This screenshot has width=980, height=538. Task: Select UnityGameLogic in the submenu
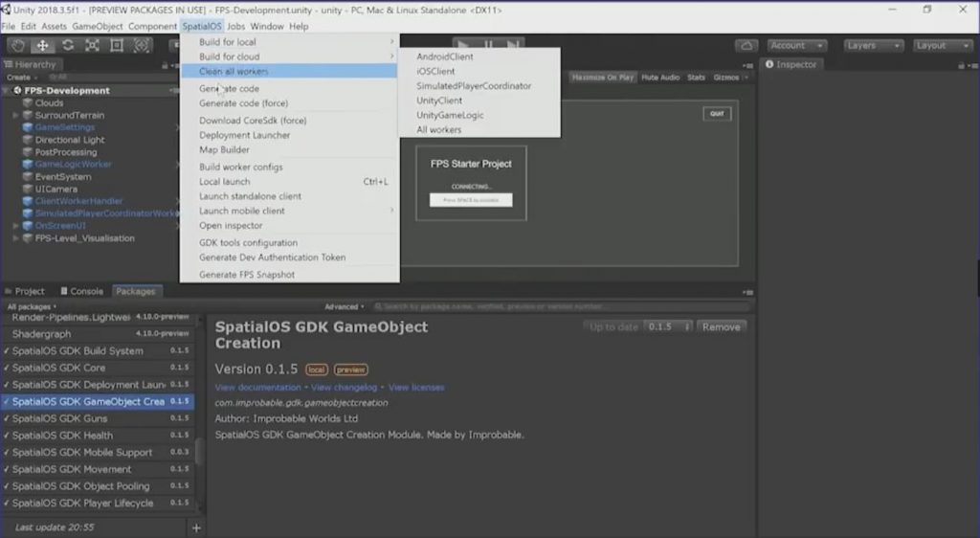(450, 115)
